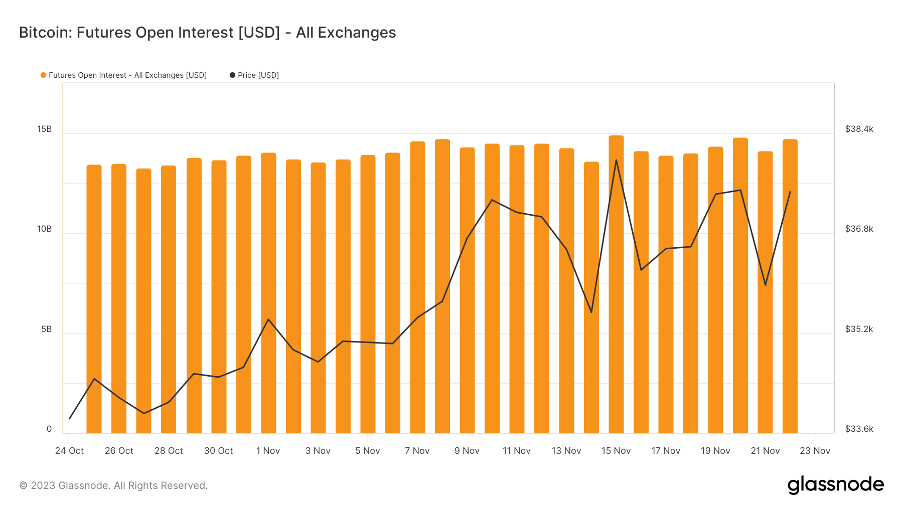Click the 24 Oct date label
904x508 pixels.
point(69,450)
